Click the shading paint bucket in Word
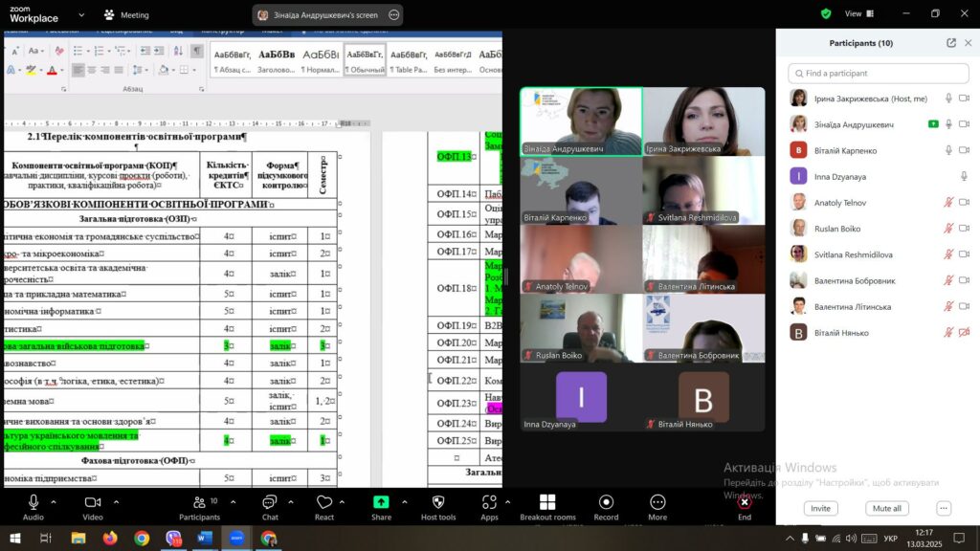This screenshot has height=551, width=980. [x=163, y=70]
